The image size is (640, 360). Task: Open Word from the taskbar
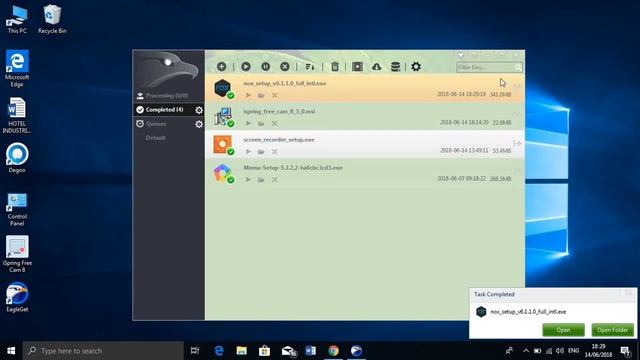311,351
